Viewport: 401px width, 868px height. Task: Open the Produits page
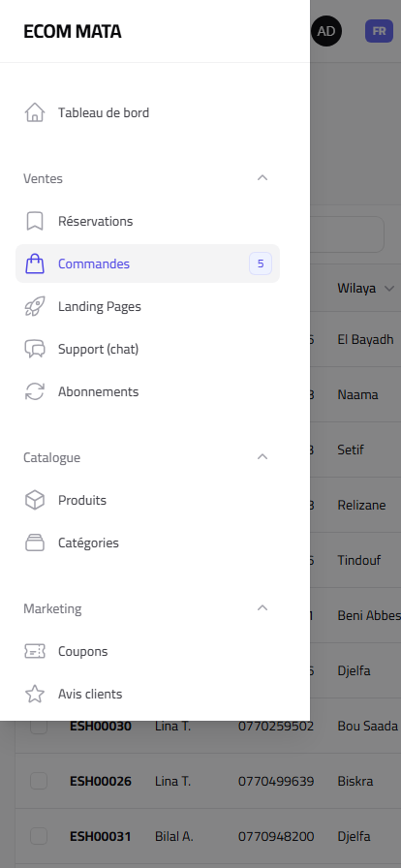pyautogui.click(x=147, y=500)
